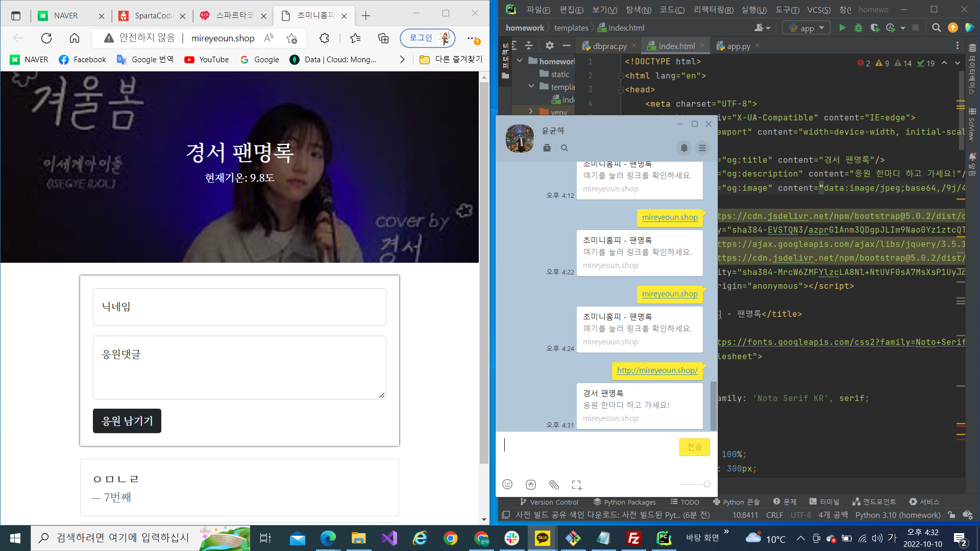Viewport: 980px width, 551px height.
Task: Run the app configuration in PyCharm
Action: click(842, 28)
